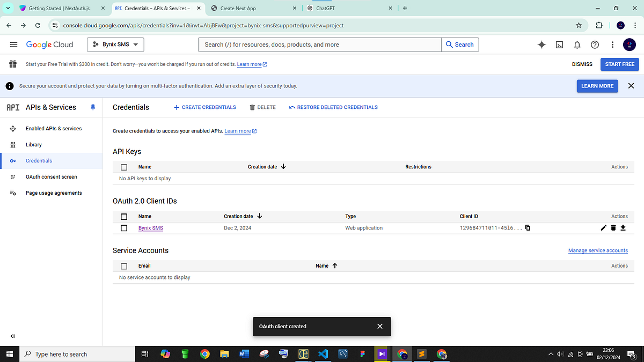
Task: Open the Bynix SMS project picker
Action: (x=115, y=45)
